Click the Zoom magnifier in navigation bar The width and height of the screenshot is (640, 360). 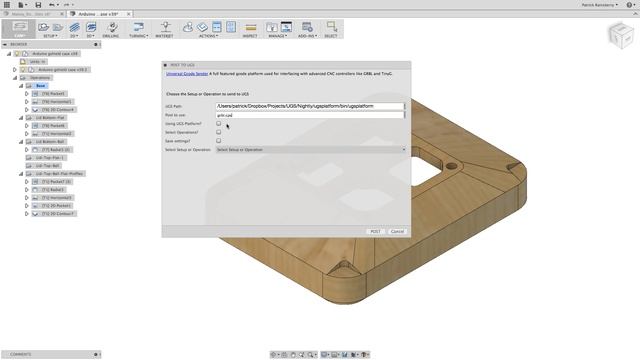(x=311, y=355)
